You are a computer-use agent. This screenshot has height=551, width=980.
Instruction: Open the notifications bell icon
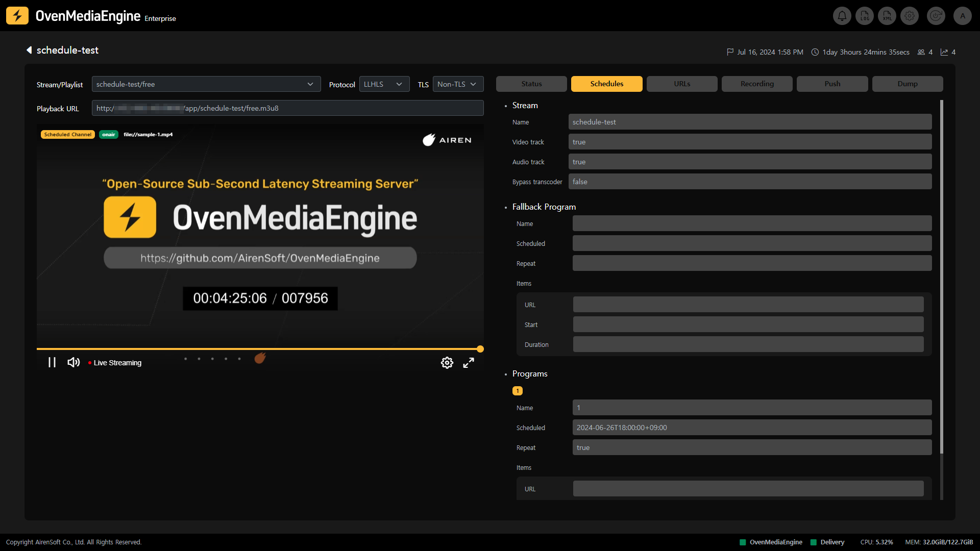point(842,16)
